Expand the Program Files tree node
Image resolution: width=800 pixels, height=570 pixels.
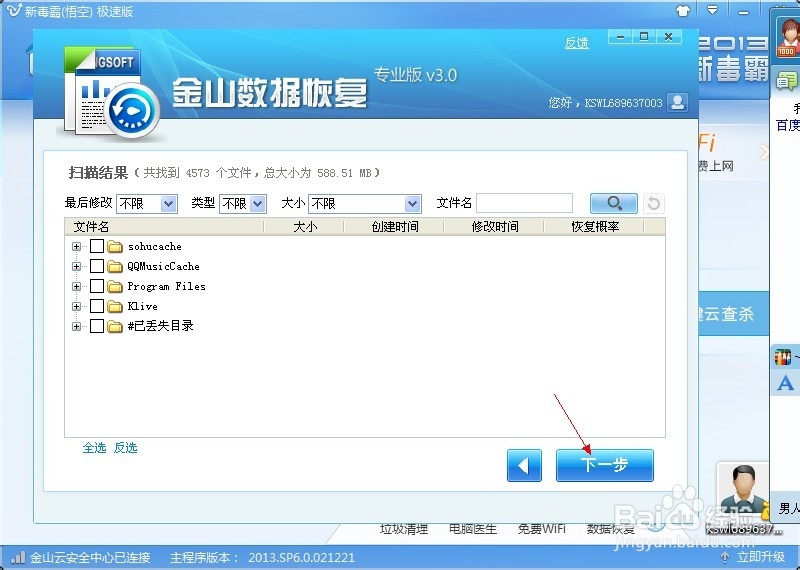[77, 286]
